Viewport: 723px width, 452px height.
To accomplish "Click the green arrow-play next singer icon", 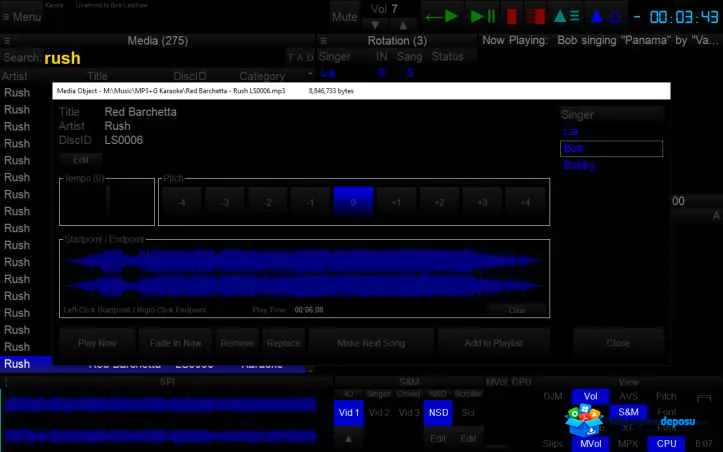I will click(441, 17).
